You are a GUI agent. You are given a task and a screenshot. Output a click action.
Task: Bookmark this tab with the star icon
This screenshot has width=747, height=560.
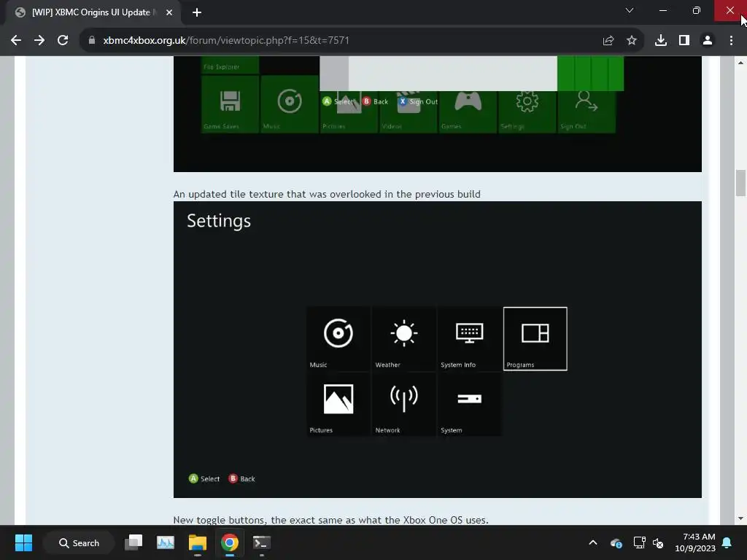(632, 41)
